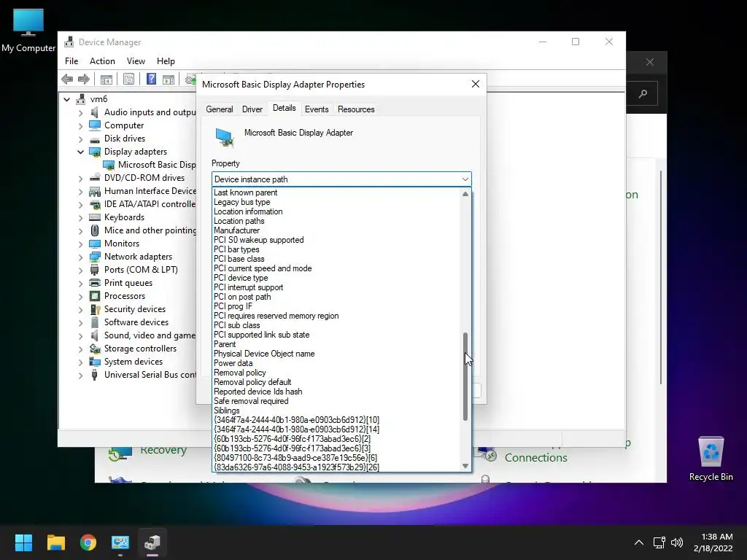Screen dimensions: 747x560
Task: Click the Storage controllers icon
Action: [95, 349]
